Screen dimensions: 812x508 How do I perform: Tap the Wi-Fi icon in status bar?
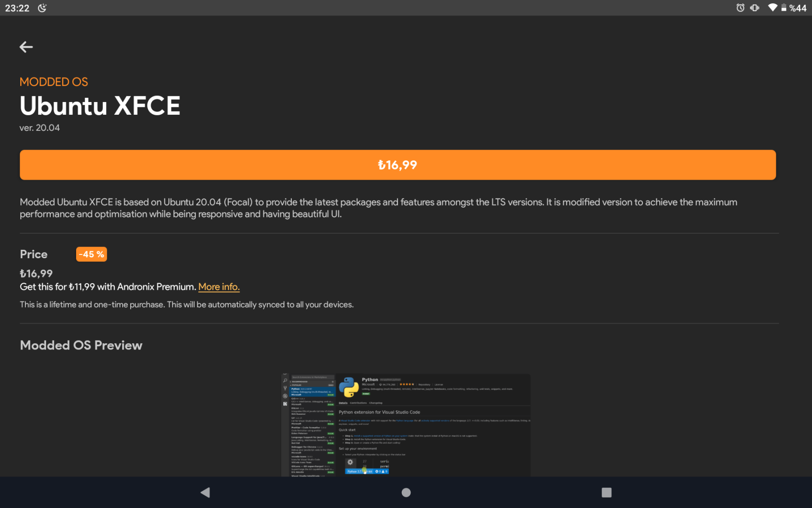[x=773, y=8]
